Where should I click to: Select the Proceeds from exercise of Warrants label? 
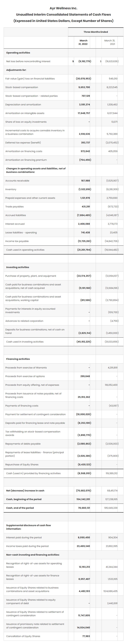pos(26,368)
